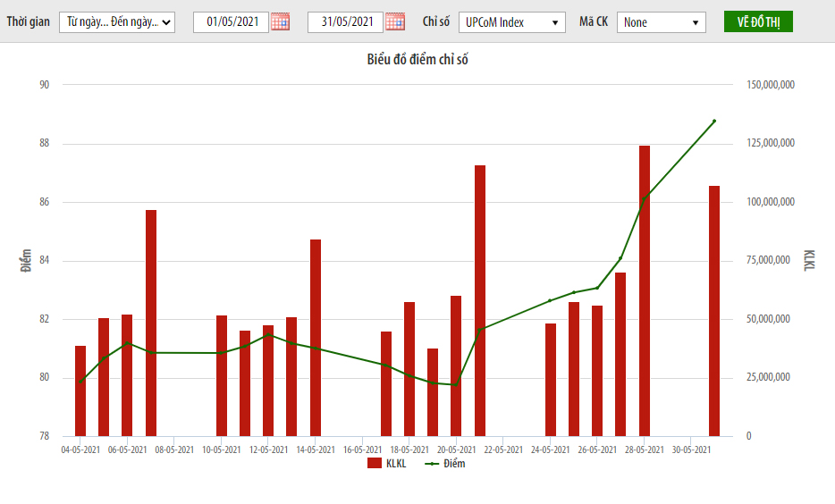Open the Chỉ số UPCoM Index dropdown
Viewport: 835px width, 504px height.
coord(511,22)
